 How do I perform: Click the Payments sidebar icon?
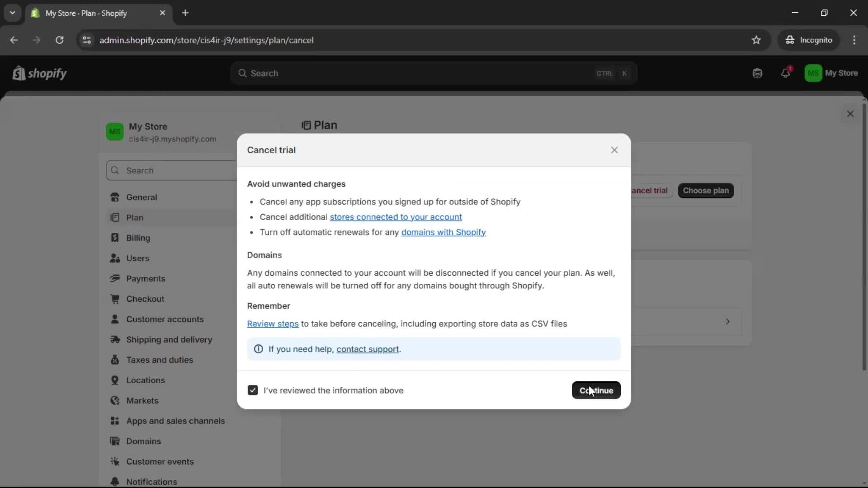[x=116, y=278]
